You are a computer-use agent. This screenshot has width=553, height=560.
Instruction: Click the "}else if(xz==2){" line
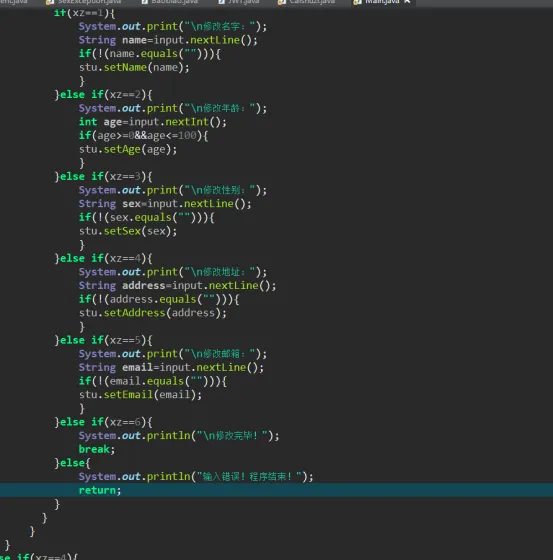[103, 95]
